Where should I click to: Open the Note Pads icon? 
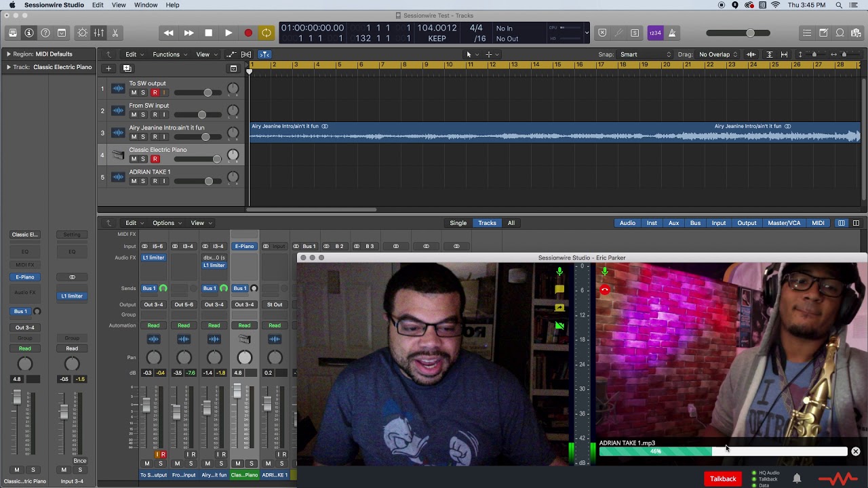coord(823,33)
